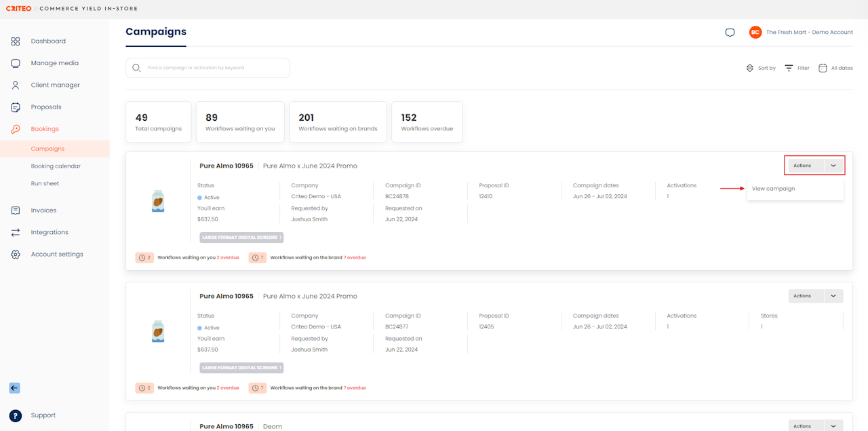The width and height of the screenshot is (868, 431).
Task: Click the Manage media screen icon
Action: click(15, 63)
